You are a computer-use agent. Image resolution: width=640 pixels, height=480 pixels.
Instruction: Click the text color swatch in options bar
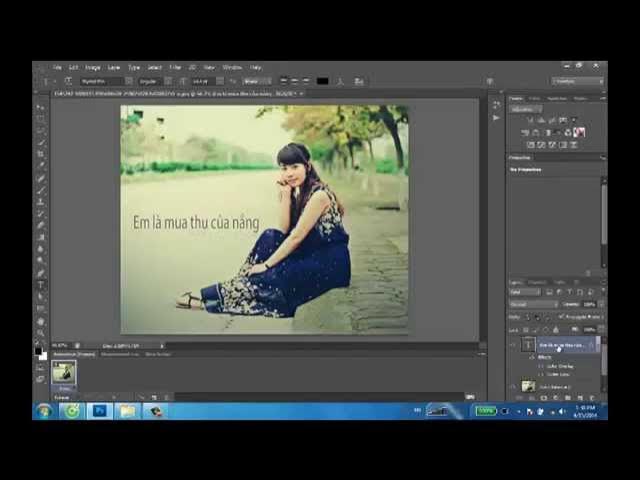pos(322,81)
